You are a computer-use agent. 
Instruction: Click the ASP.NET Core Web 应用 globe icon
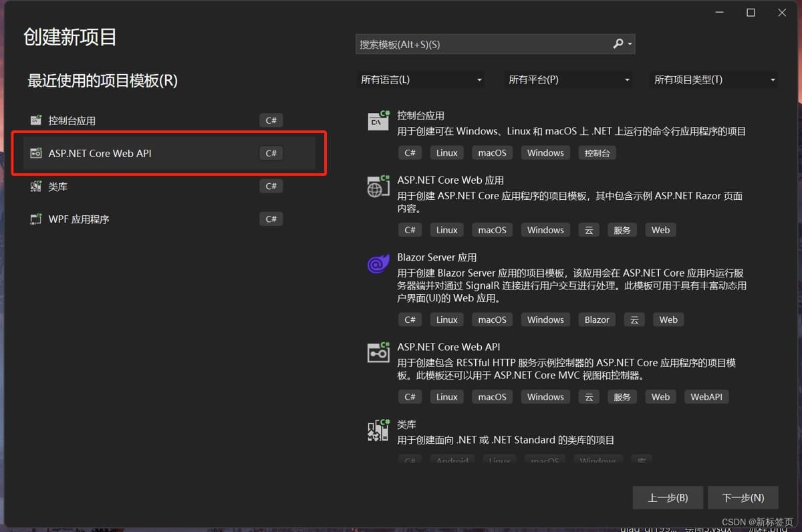pos(378,186)
